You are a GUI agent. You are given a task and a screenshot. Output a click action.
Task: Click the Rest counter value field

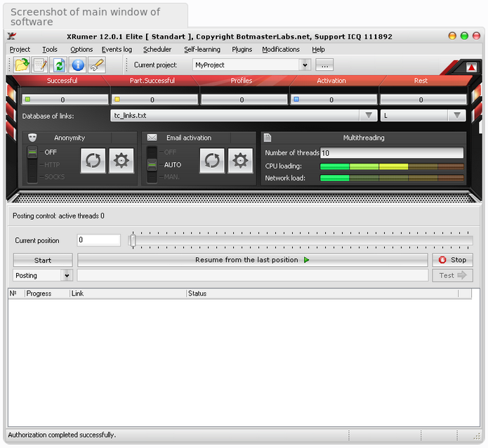click(x=423, y=100)
